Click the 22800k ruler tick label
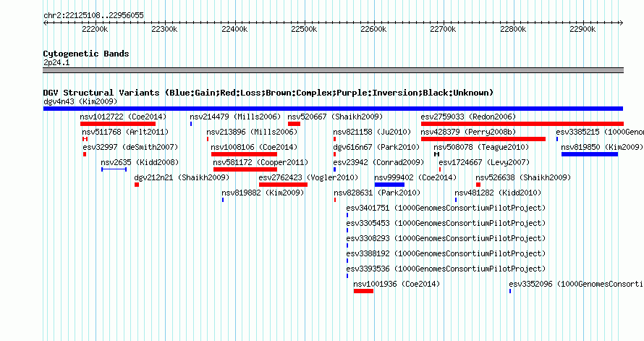The height and width of the screenshot is (341, 644). tap(513, 29)
